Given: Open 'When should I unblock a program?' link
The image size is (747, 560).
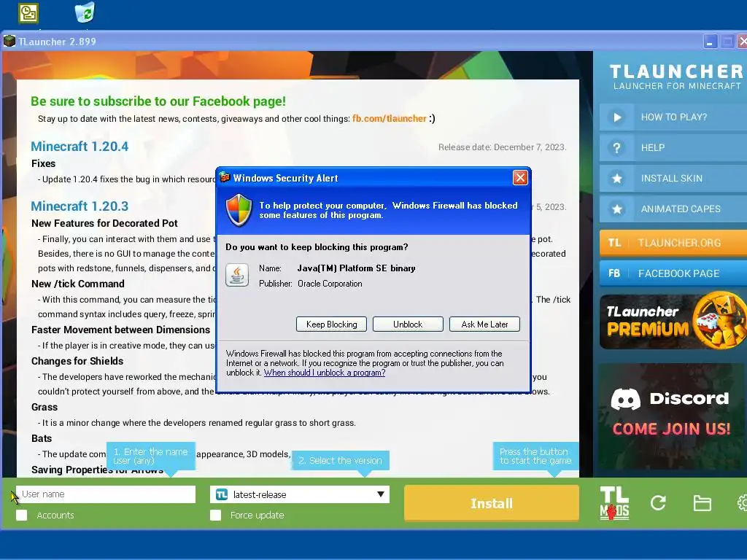Looking at the screenshot, I should tap(325, 373).
